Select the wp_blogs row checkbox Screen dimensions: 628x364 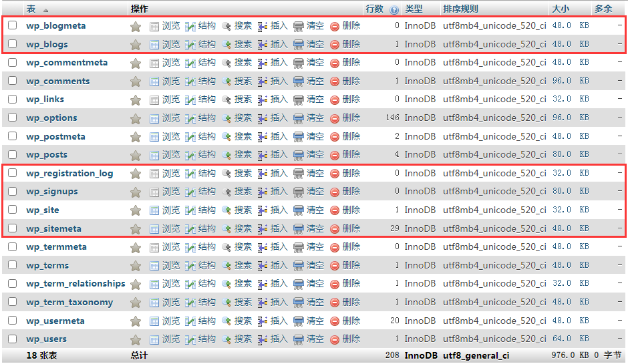(13, 43)
